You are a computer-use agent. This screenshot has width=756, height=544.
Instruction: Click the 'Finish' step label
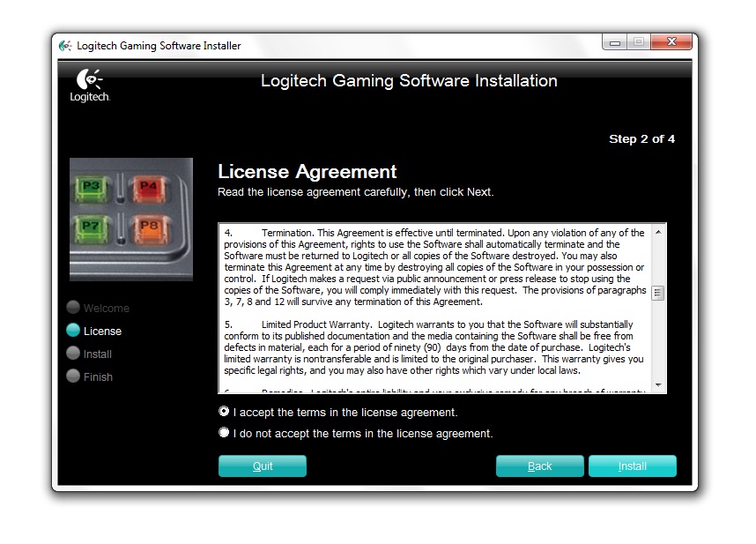tap(98, 377)
